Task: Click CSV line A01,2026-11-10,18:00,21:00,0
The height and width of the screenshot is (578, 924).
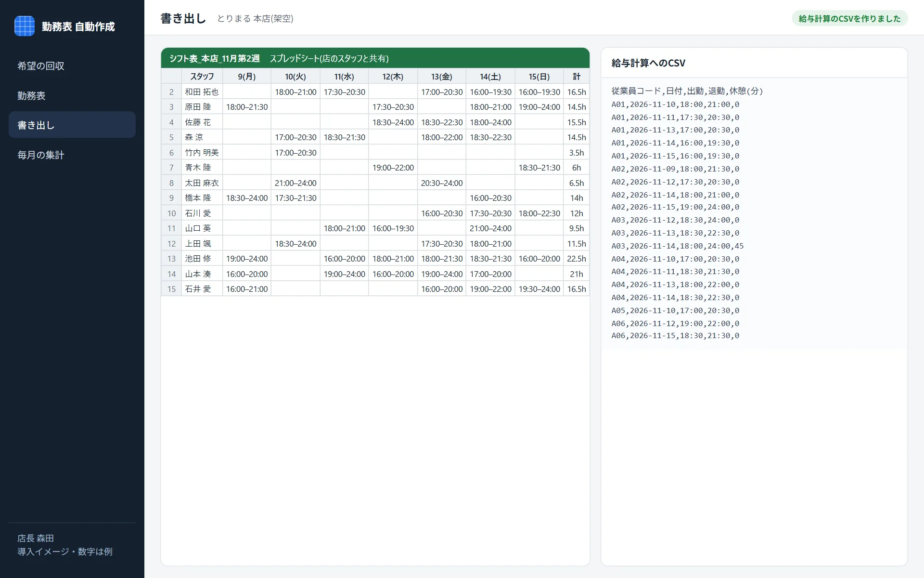Action: click(x=675, y=104)
